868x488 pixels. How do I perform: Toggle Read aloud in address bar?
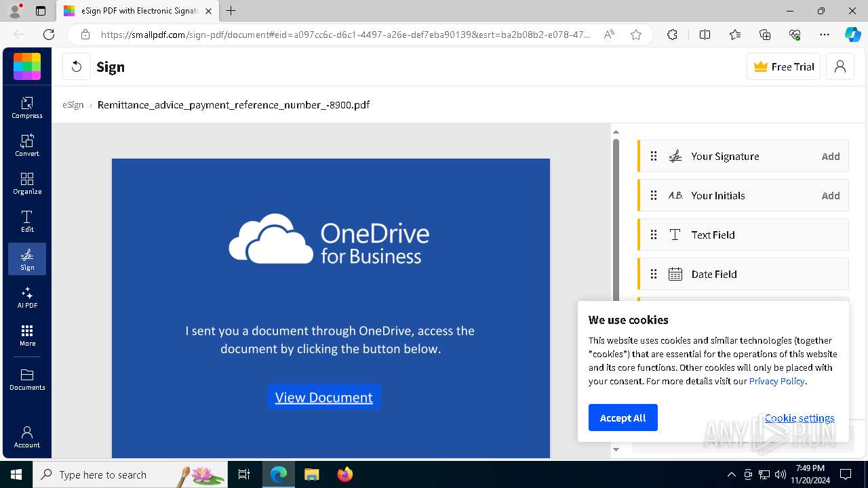(609, 35)
